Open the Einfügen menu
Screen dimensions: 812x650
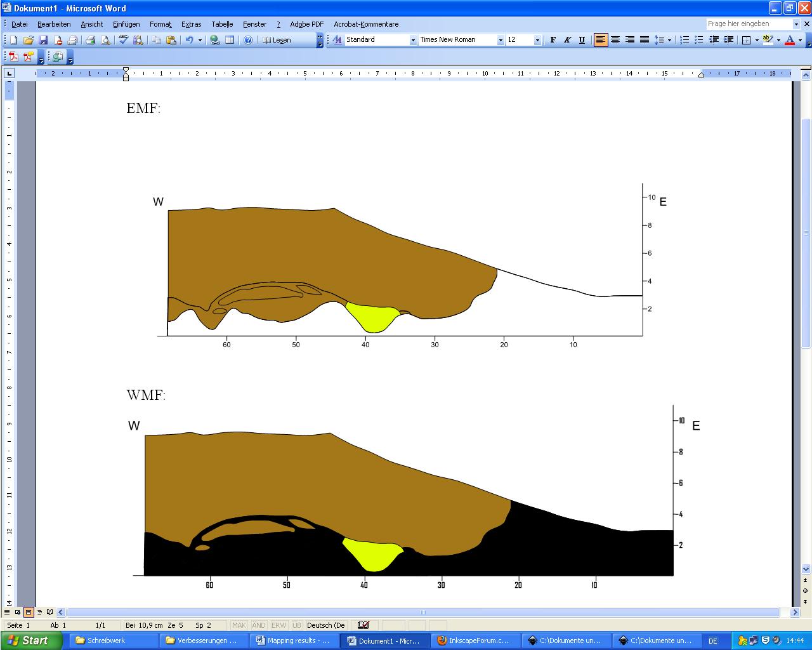point(126,24)
